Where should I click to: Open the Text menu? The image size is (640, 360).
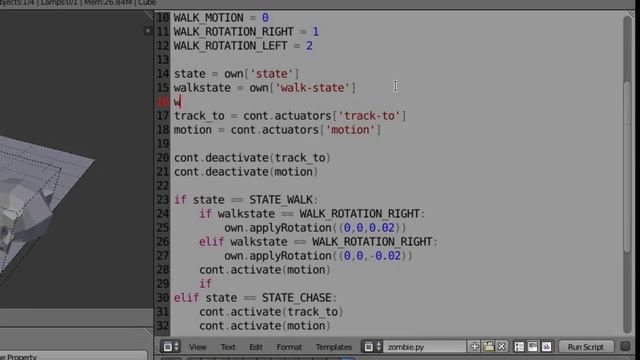point(228,347)
